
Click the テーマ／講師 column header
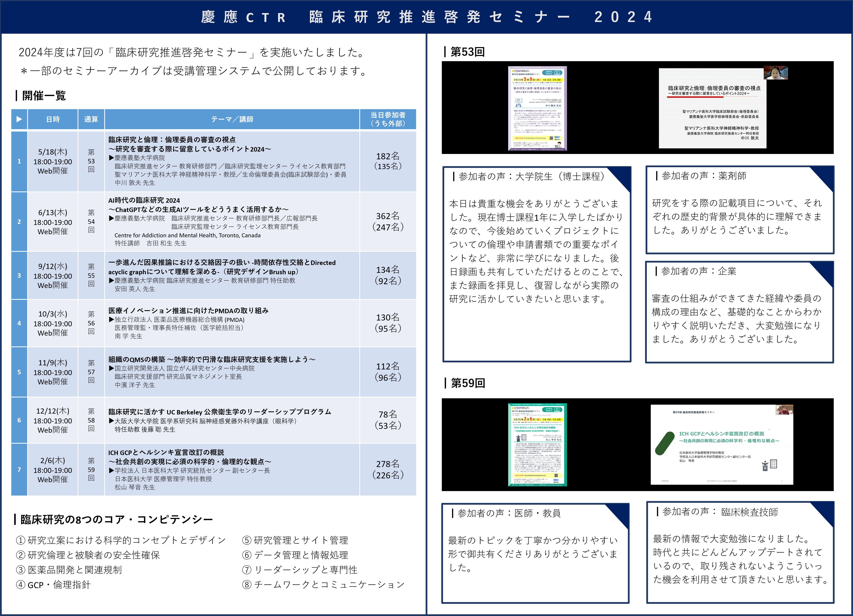pos(232,119)
